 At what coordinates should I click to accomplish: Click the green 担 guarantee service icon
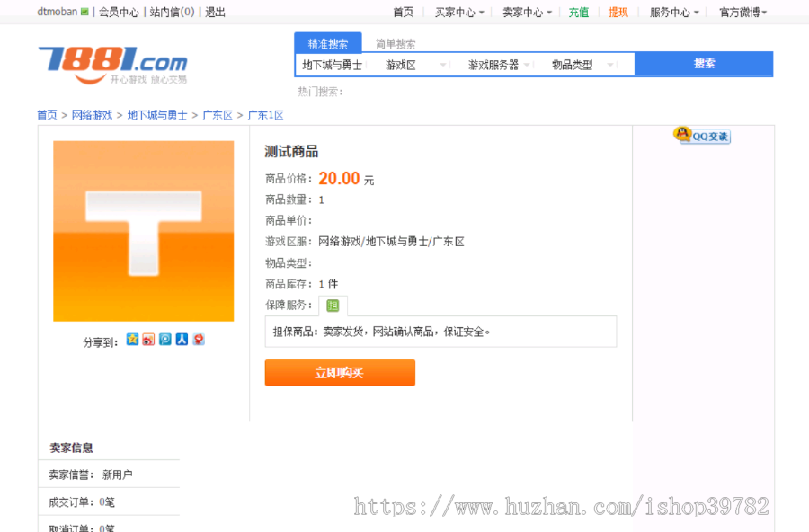333,306
